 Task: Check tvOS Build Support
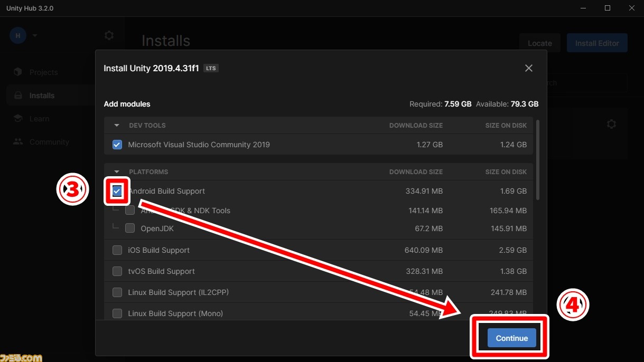point(117,271)
